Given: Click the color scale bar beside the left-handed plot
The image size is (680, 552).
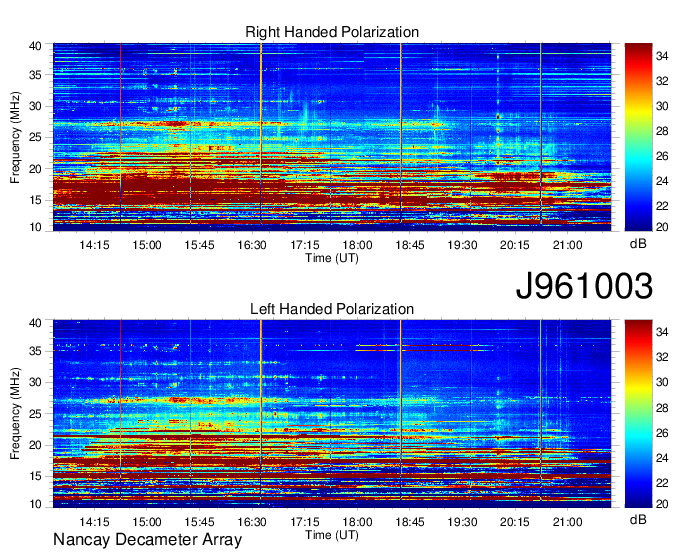Looking at the screenshot, I should pyautogui.click(x=638, y=414).
